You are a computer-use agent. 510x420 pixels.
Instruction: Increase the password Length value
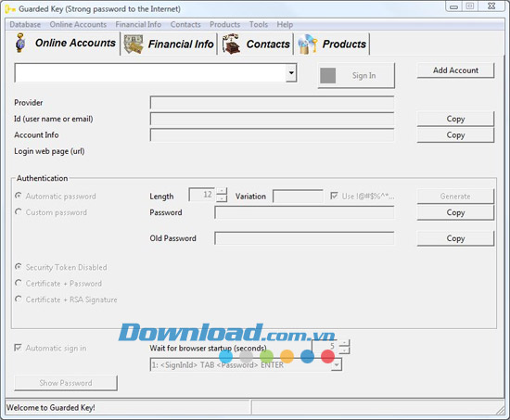[x=222, y=191]
